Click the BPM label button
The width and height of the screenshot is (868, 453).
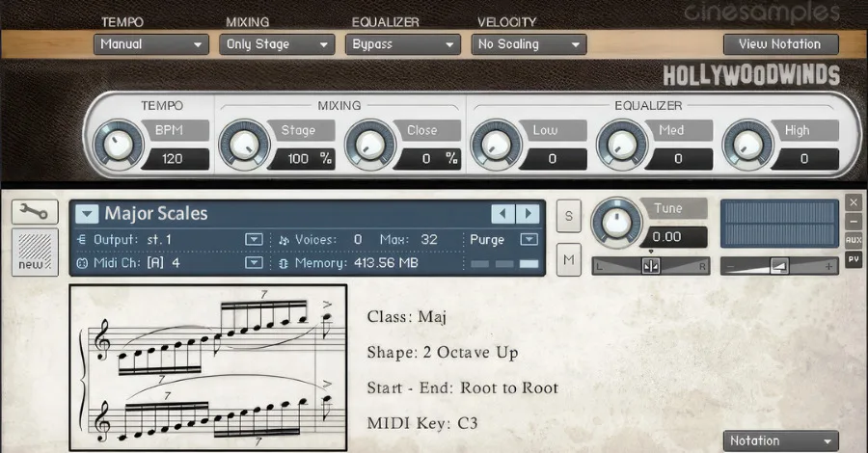click(175, 130)
